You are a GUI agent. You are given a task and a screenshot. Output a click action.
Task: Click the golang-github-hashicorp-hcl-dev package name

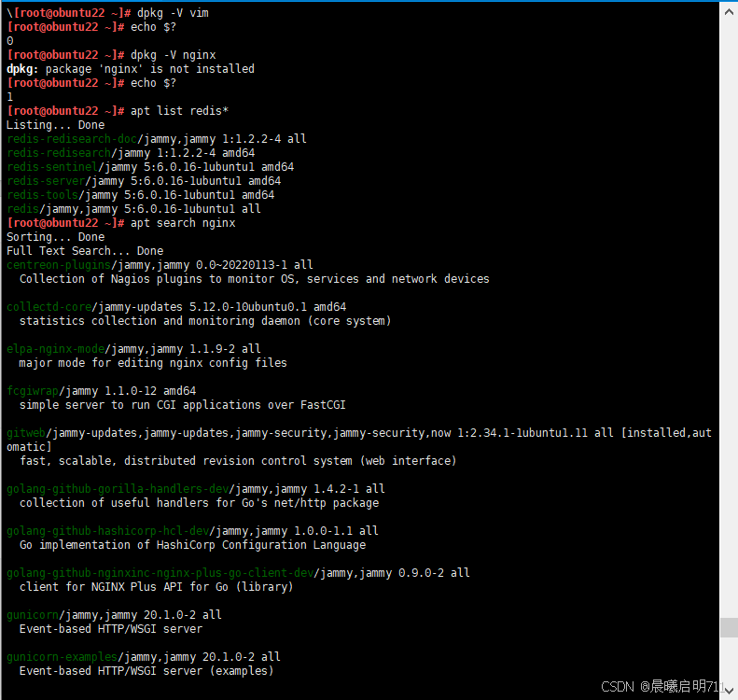108,531
